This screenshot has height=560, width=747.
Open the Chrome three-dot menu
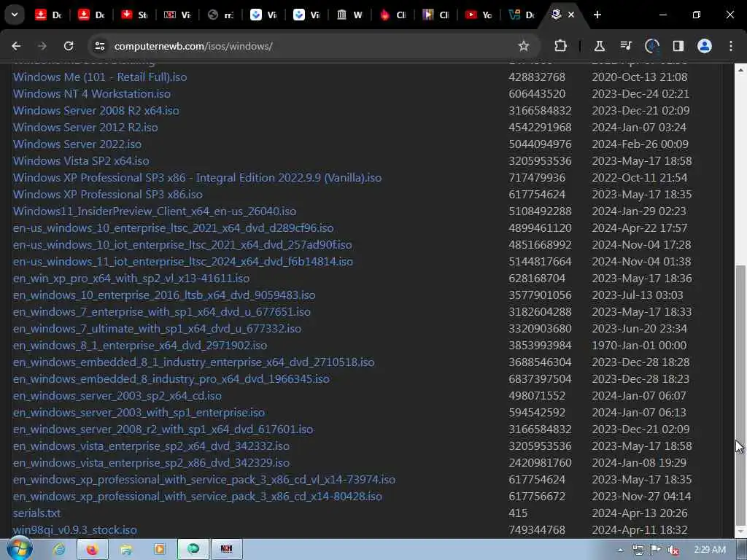pos(731,46)
